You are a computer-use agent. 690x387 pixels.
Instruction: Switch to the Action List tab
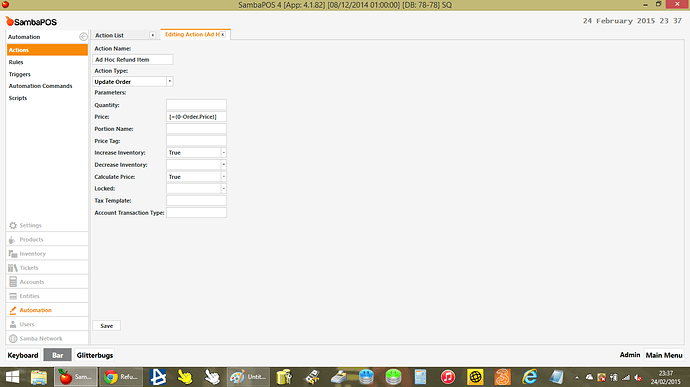pyautogui.click(x=110, y=35)
